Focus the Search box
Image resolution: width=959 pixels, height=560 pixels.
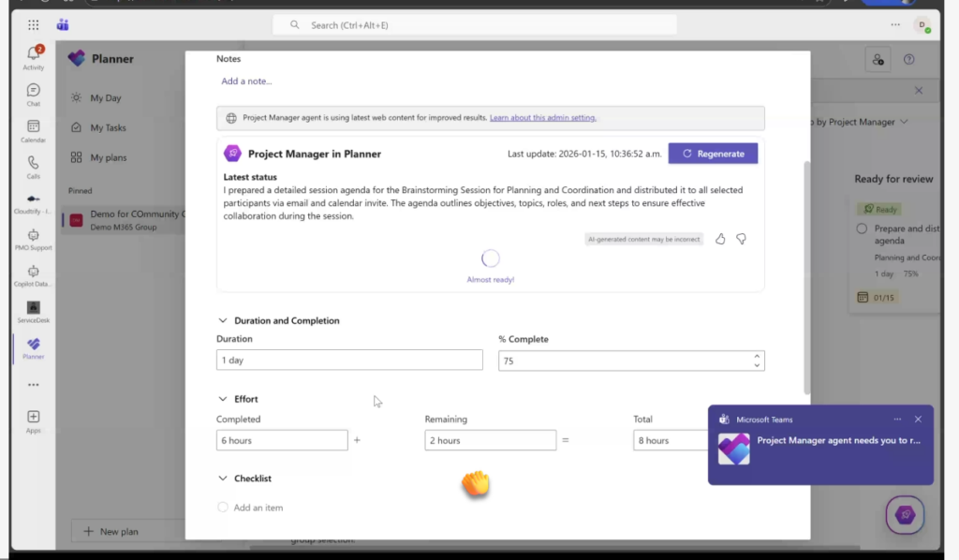click(475, 25)
